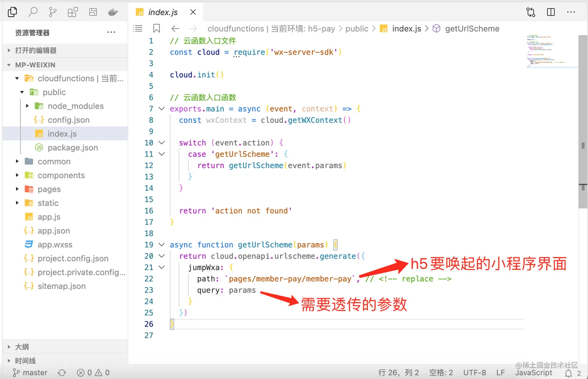Open the Explorer files icon
588x379 pixels.
[12, 12]
